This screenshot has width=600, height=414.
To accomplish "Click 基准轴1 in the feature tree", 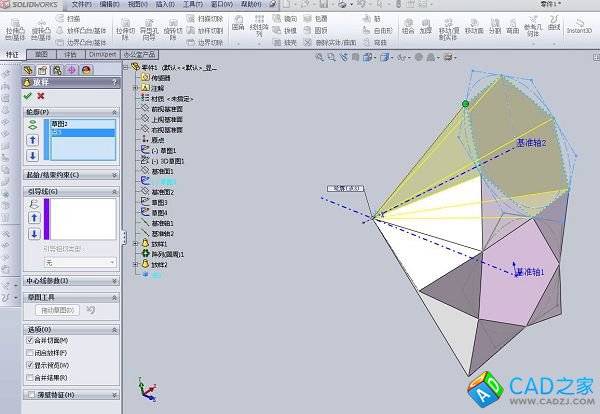I will tap(163, 223).
